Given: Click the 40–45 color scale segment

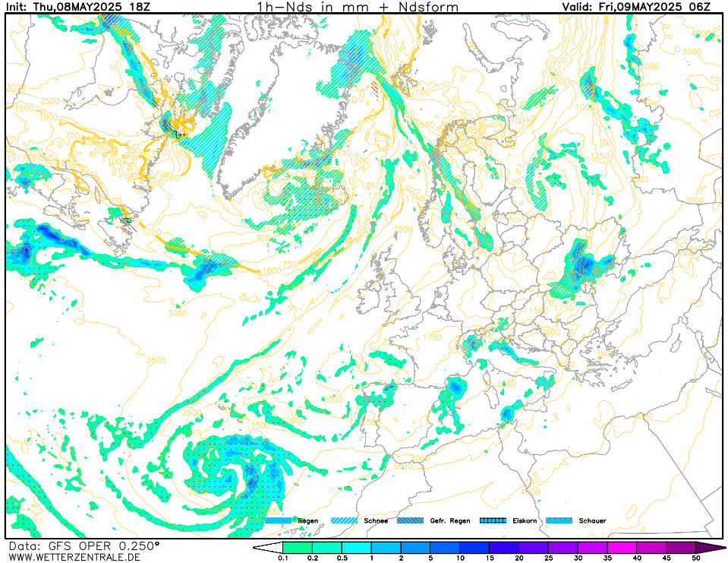Looking at the screenshot, I should point(652,548).
